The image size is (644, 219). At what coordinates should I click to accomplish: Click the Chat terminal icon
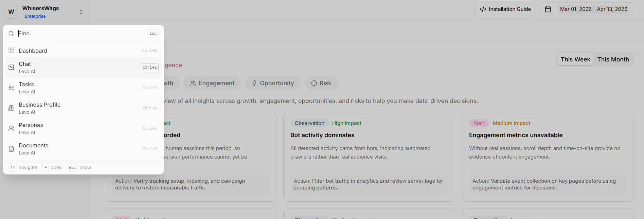click(11, 67)
